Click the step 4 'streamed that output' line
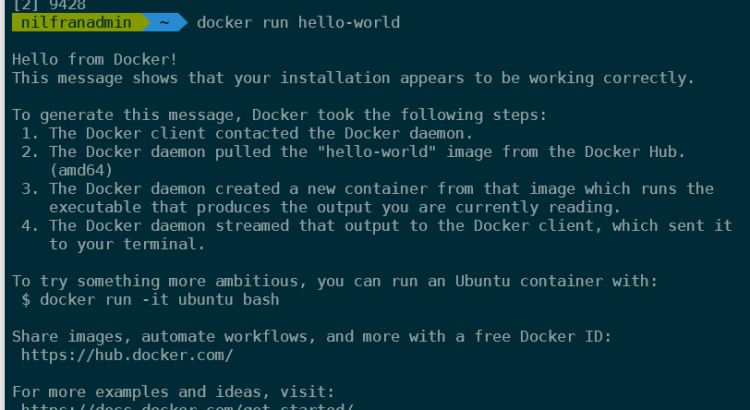Viewport: 750px width, 410px height. [x=376, y=226]
